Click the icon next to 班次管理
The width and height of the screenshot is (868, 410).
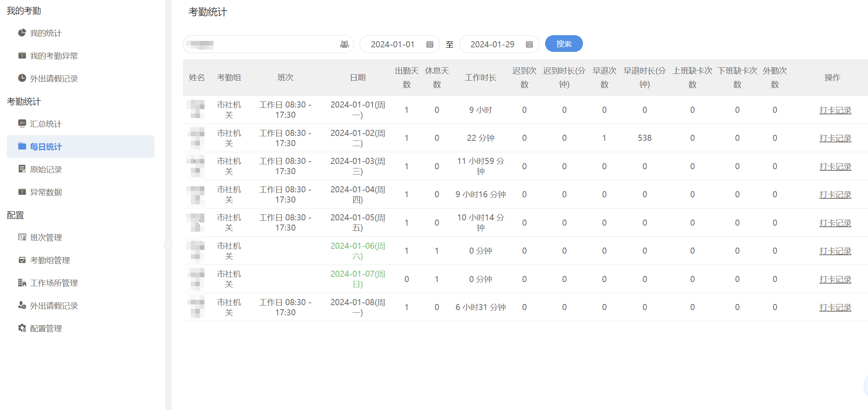click(x=22, y=237)
